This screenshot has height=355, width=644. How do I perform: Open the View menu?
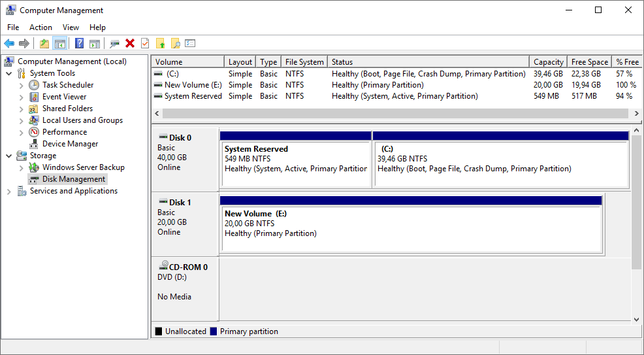pyautogui.click(x=71, y=27)
